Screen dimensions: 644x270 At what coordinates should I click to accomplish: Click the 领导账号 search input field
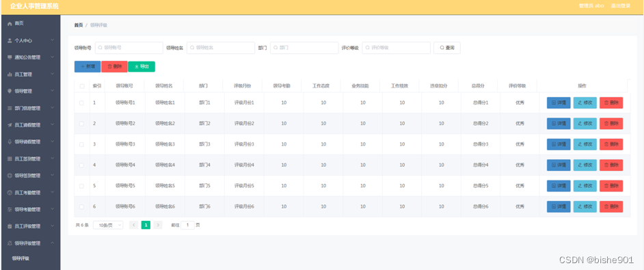(x=129, y=48)
